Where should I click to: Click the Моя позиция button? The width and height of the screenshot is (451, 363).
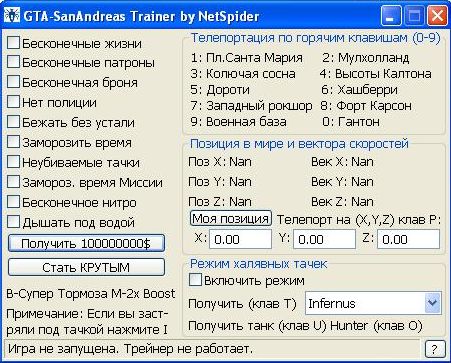[231, 219]
